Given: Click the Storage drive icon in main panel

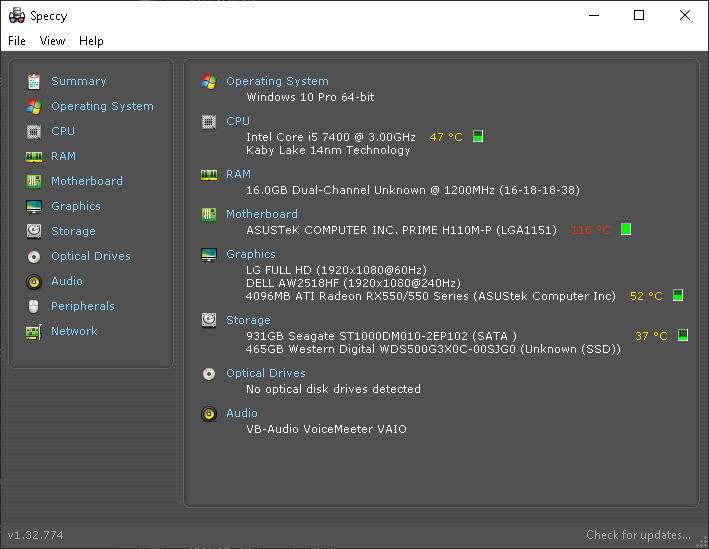Looking at the screenshot, I should [x=209, y=321].
